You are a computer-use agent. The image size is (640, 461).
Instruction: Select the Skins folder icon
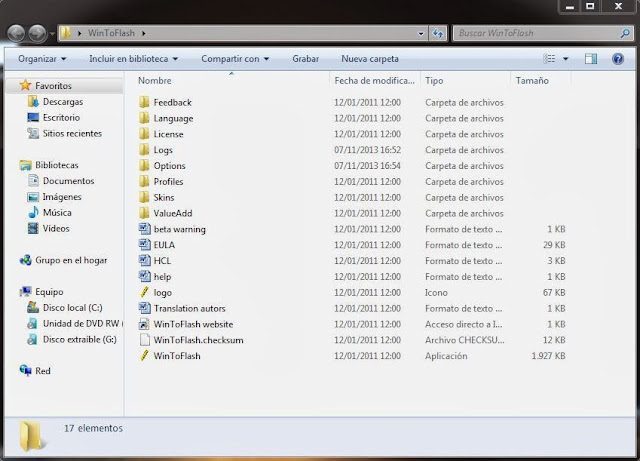point(144,197)
